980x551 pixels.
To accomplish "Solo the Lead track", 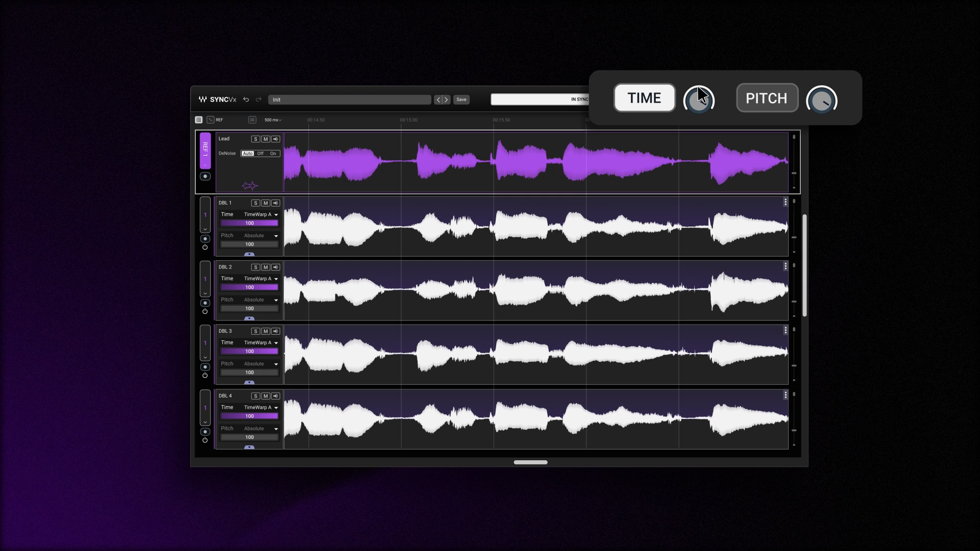I will [256, 139].
